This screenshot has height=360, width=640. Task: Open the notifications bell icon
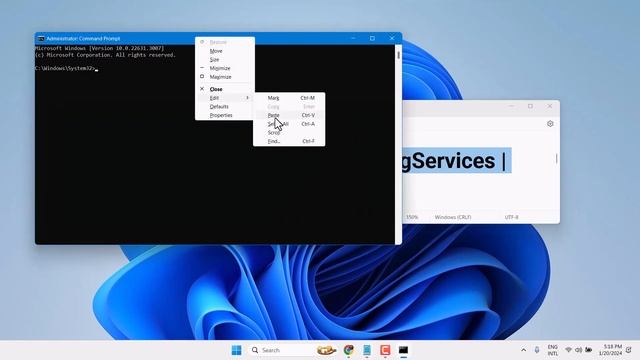[x=629, y=350]
